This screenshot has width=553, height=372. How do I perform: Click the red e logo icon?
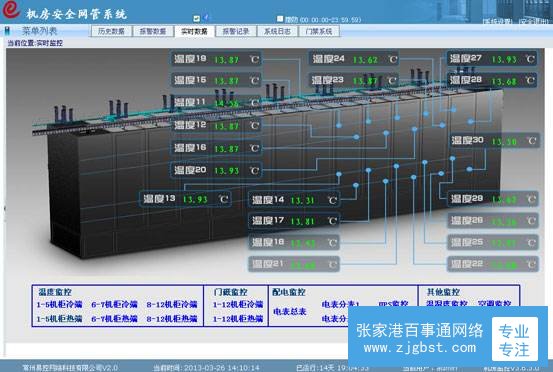coord(11,9)
